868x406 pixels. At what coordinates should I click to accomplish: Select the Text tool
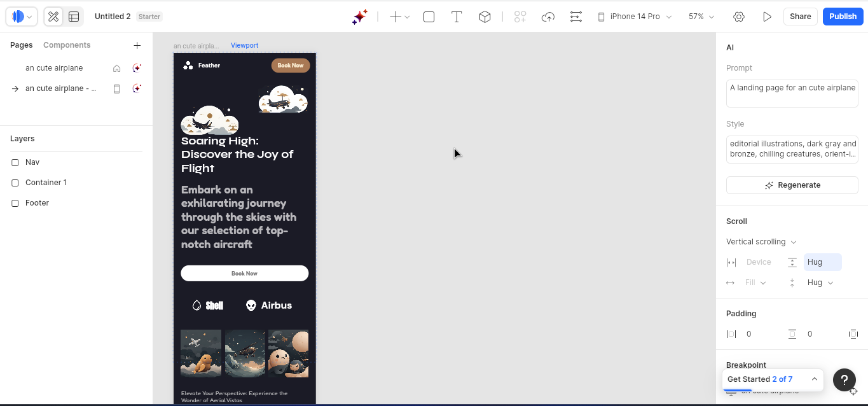[457, 17]
